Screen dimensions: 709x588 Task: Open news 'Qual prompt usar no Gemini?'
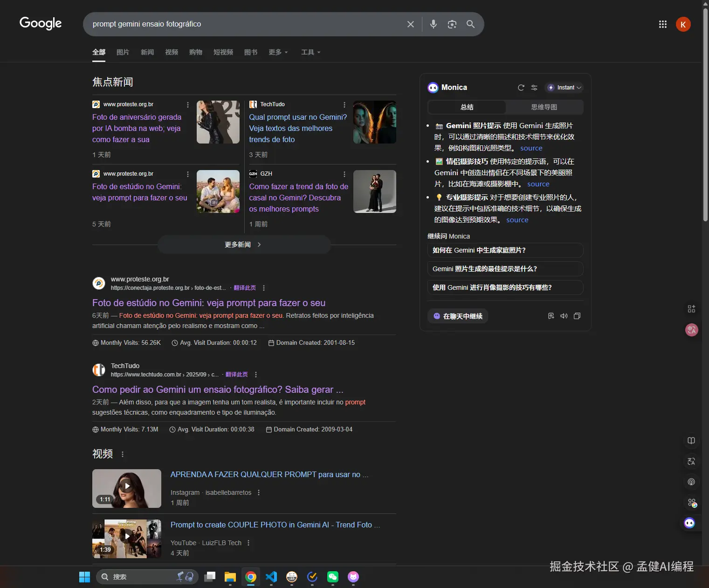point(298,128)
